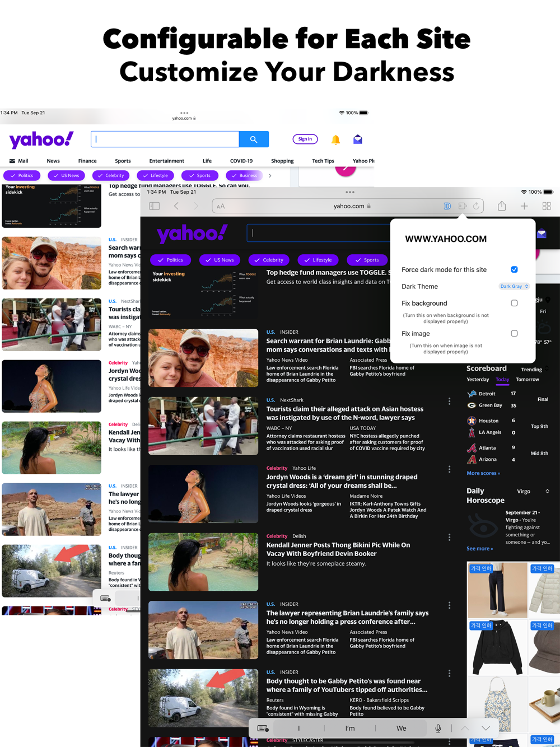Go back using Safari back arrow
560x747 pixels.
(x=176, y=206)
